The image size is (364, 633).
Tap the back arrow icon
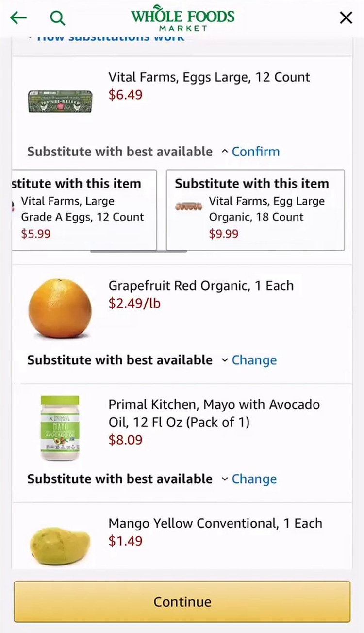[18, 18]
